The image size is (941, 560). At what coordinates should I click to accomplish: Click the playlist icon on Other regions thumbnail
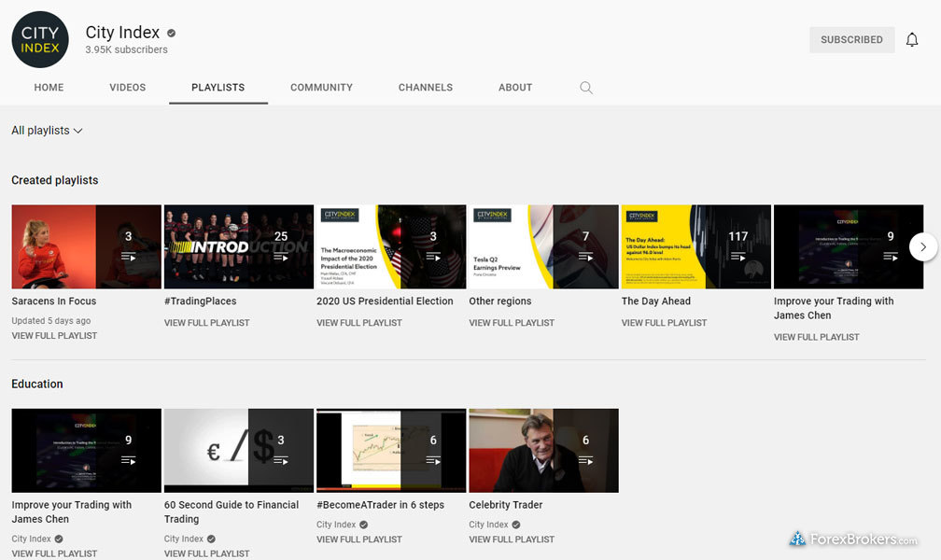click(x=585, y=257)
